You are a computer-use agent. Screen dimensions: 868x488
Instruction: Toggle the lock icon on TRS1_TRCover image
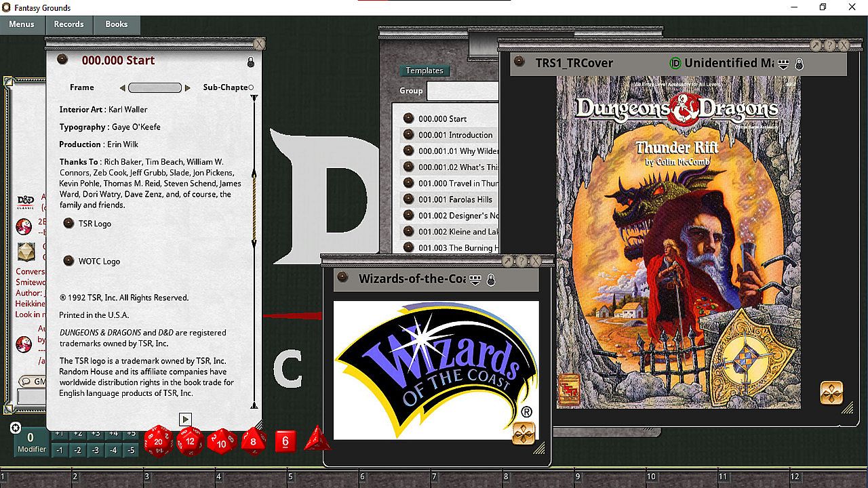(x=799, y=64)
